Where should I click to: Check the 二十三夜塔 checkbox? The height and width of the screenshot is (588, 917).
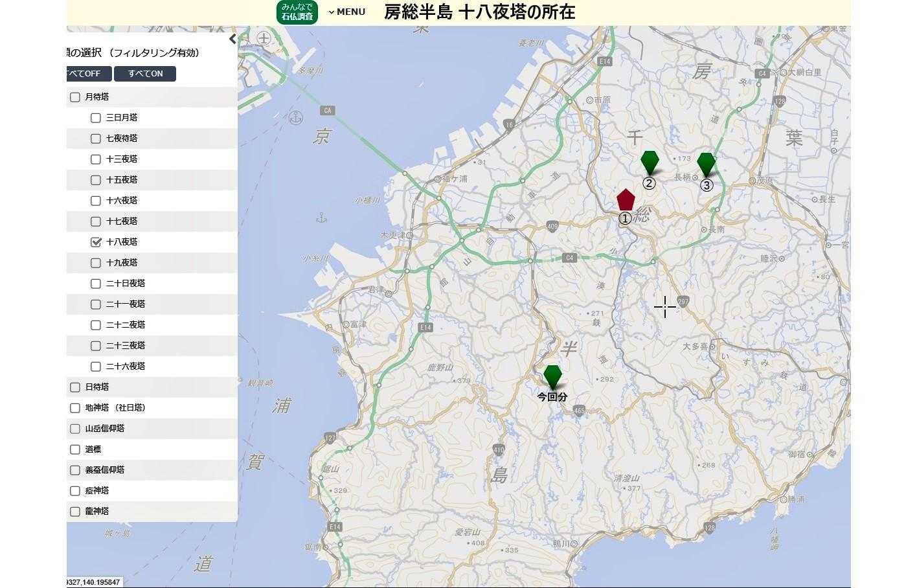click(96, 346)
